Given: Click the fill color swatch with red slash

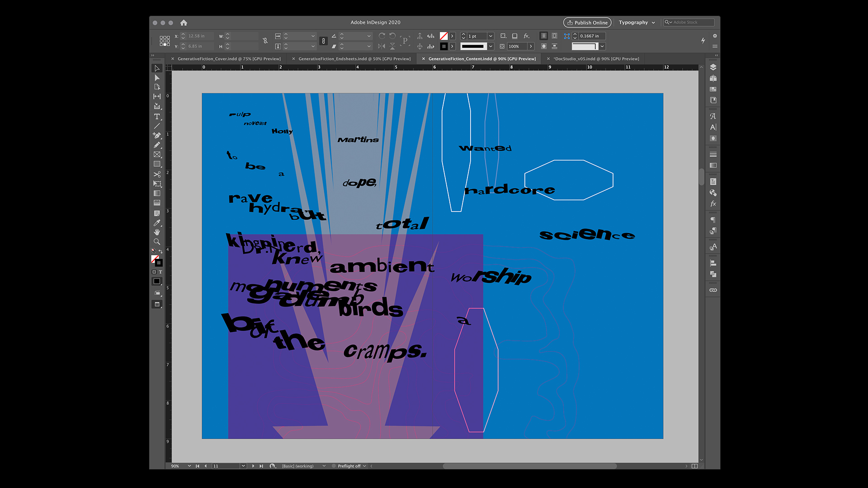Looking at the screenshot, I should click(443, 36).
